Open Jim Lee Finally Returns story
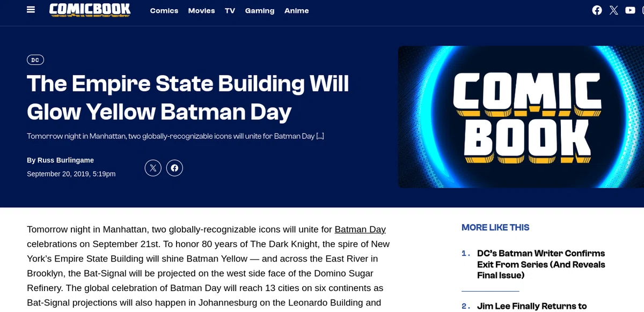 click(532, 306)
